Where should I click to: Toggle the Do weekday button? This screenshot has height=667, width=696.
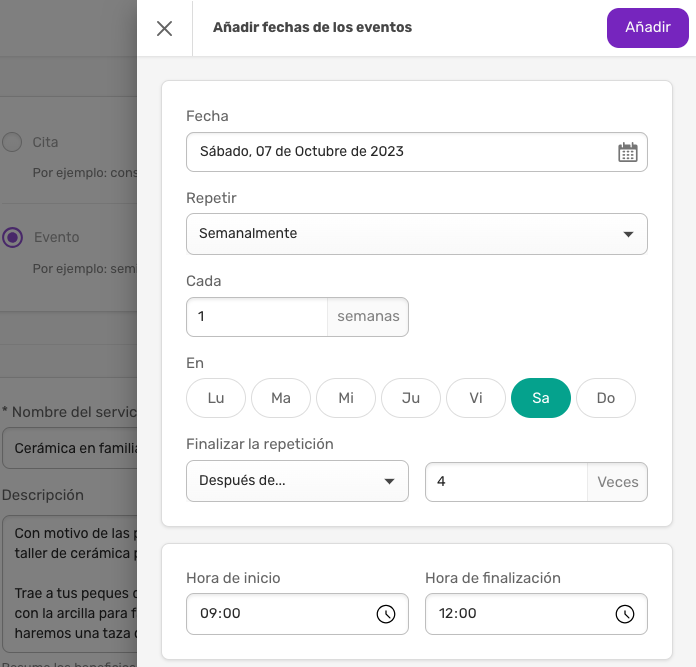coord(606,398)
